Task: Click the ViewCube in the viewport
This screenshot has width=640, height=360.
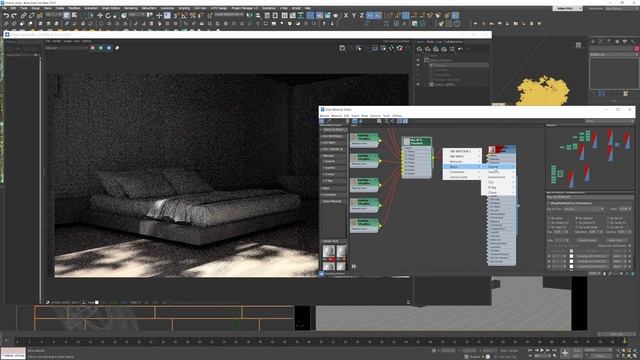Action: 578,45
